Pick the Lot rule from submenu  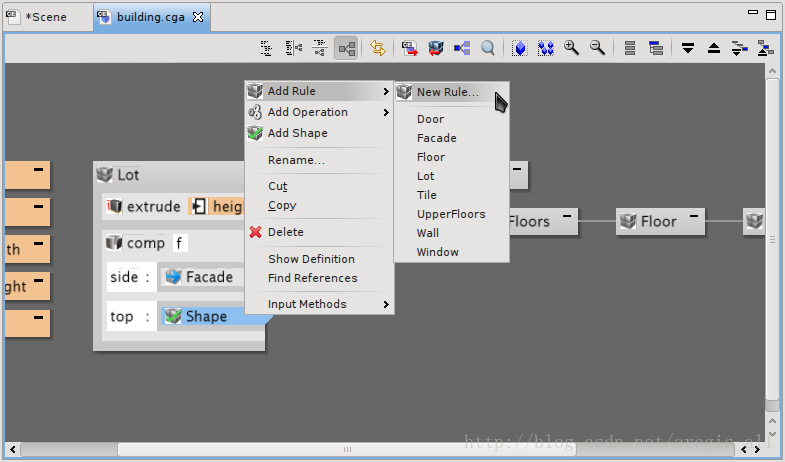(x=452, y=176)
